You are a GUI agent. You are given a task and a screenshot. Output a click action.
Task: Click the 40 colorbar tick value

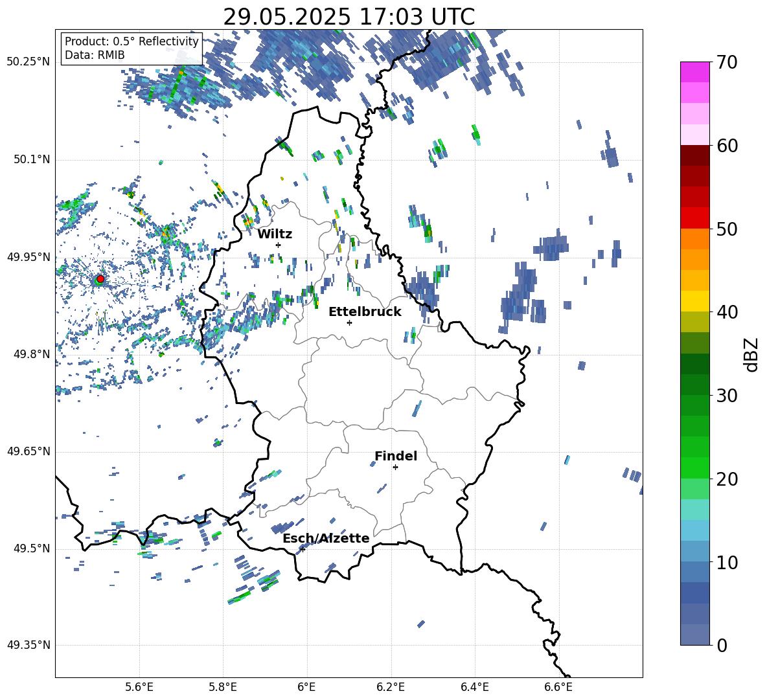click(x=727, y=312)
